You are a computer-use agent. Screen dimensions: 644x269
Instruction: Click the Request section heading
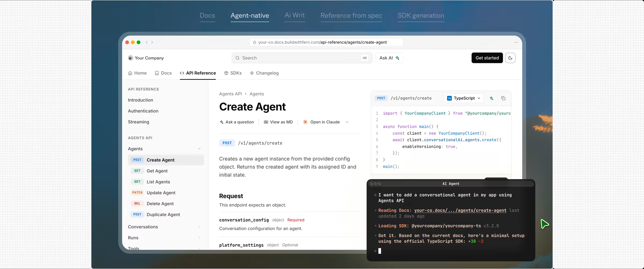click(x=231, y=196)
